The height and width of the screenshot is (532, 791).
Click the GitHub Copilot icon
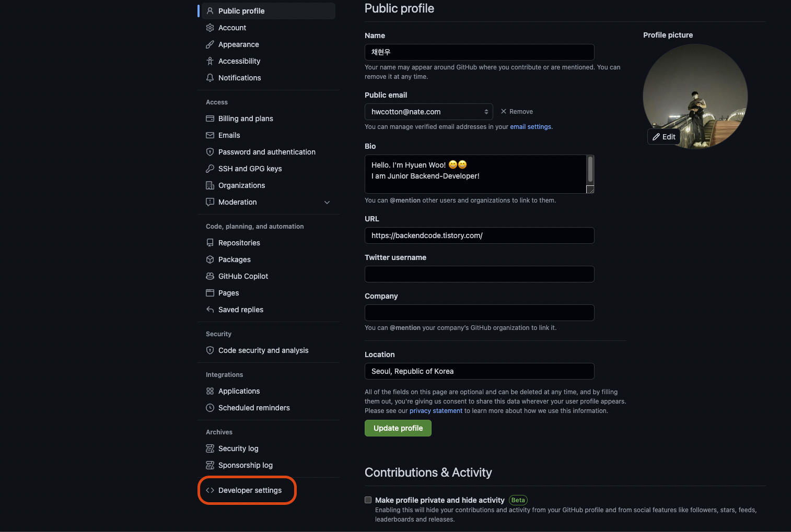click(210, 276)
